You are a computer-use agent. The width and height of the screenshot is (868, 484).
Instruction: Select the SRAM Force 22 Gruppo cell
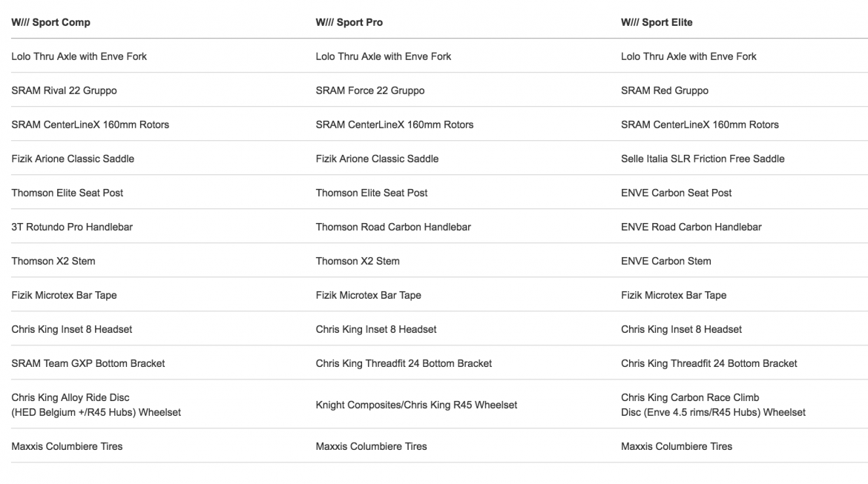[x=370, y=90]
